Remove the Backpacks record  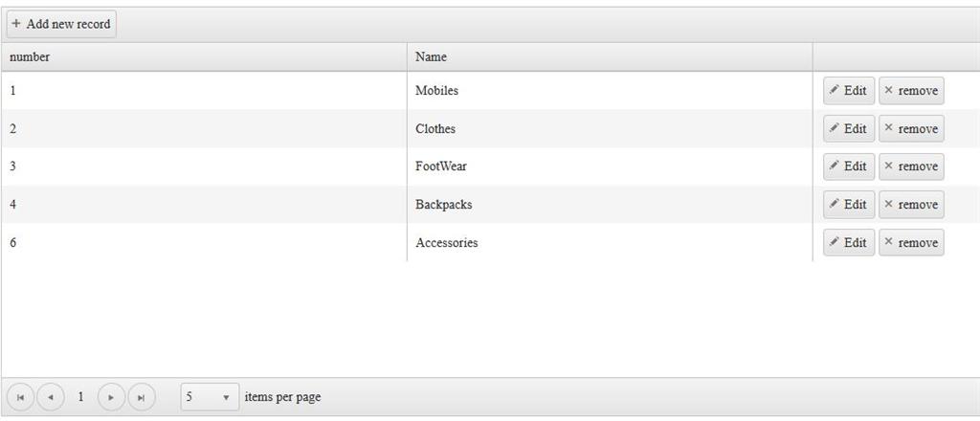click(911, 205)
